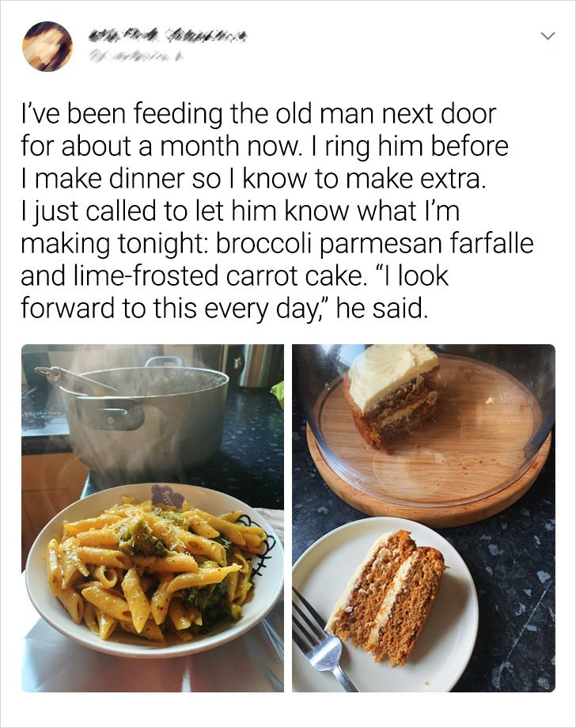576x728 pixels.
Task: Open the tweet options chevron menu
Action: click(x=548, y=36)
